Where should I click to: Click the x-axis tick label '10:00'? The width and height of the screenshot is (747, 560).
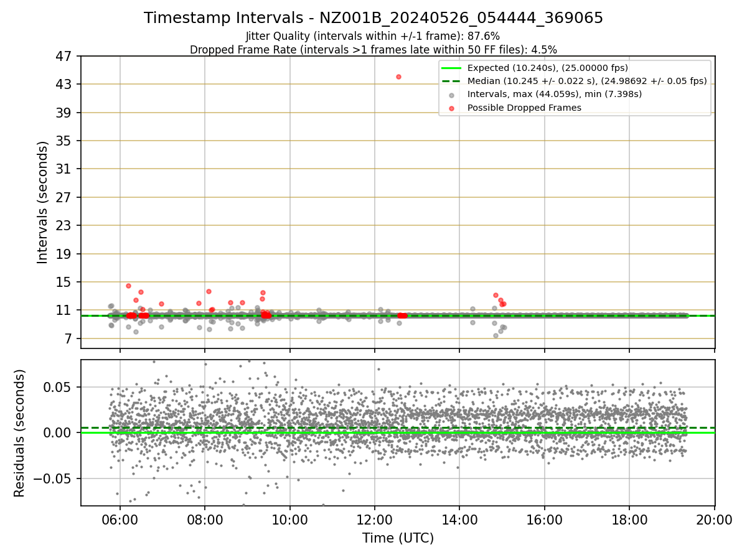(290, 520)
